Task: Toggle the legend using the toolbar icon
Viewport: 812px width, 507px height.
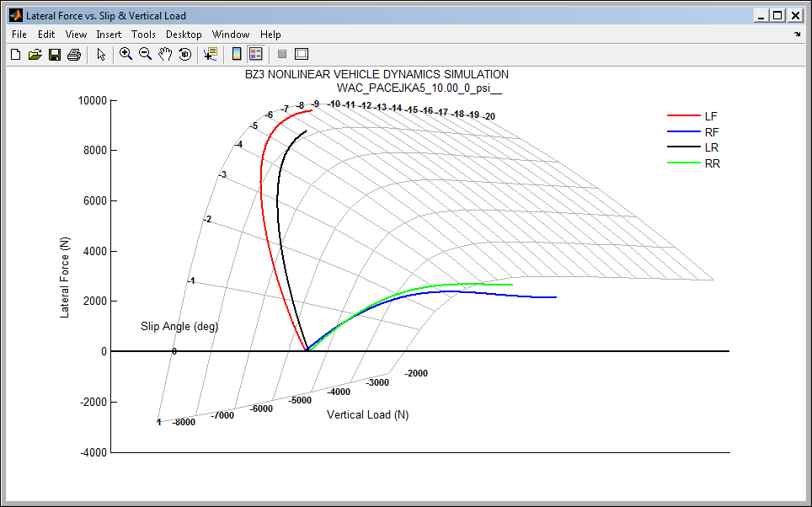Action: point(256,54)
